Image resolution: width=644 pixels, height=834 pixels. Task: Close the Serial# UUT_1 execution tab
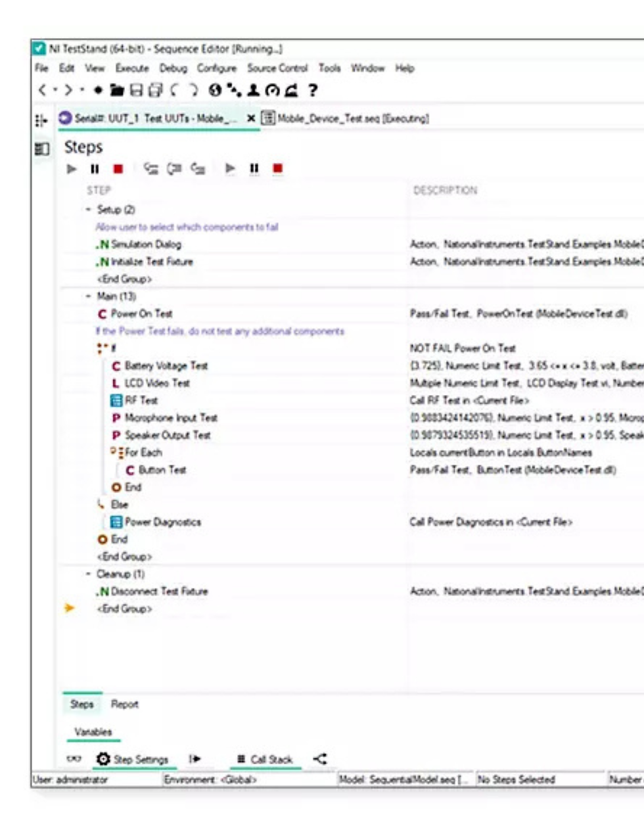point(251,119)
